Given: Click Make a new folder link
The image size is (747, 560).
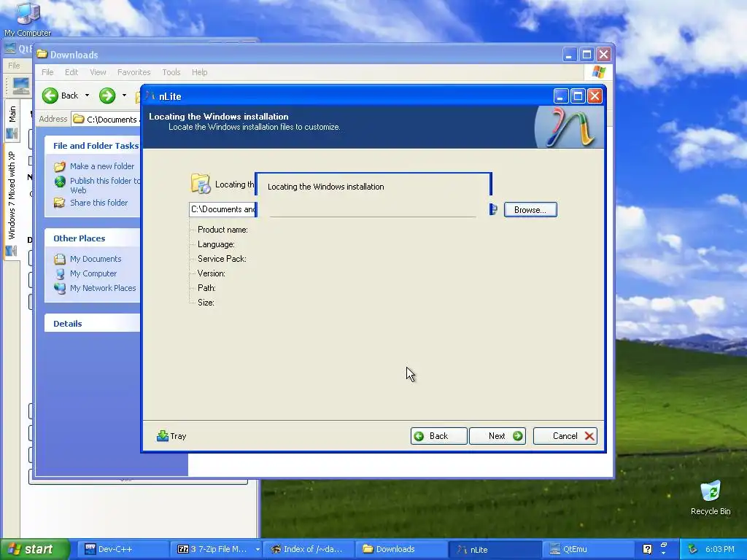Looking at the screenshot, I should click(x=102, y=166).
